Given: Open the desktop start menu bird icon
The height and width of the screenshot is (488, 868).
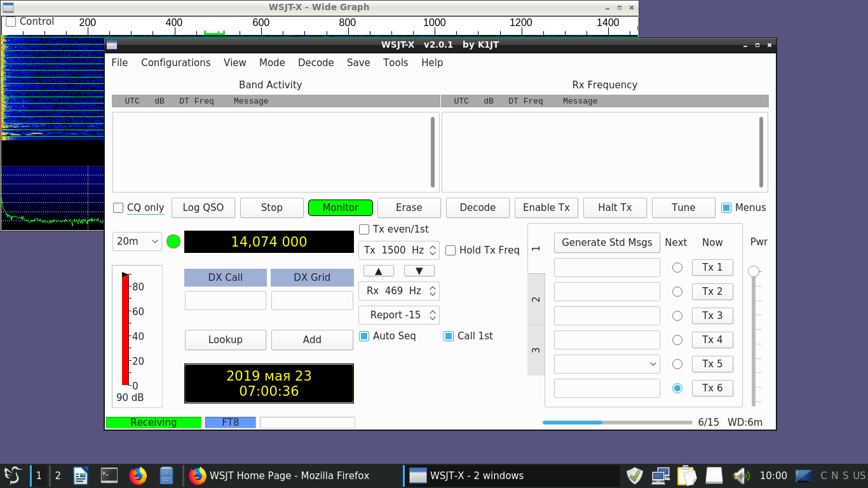Looking at the screenshot, I should pyautogui.click(x=13, y=475).
